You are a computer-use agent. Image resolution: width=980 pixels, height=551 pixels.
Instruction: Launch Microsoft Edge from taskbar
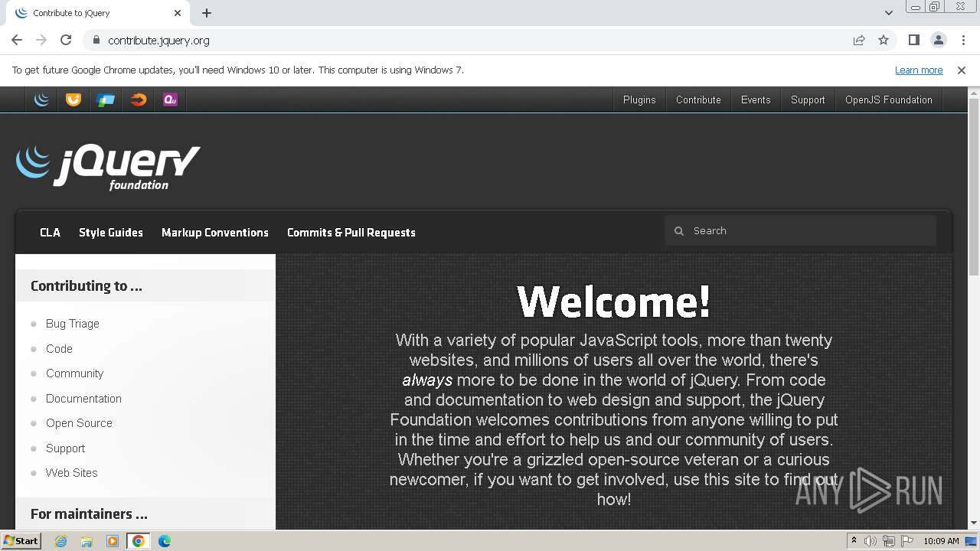[165, 541]
